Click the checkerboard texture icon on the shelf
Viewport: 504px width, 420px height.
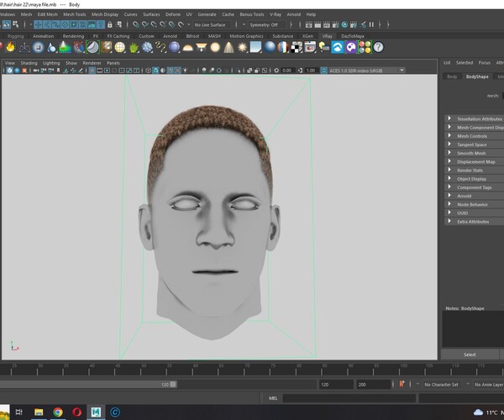point(297,48)
